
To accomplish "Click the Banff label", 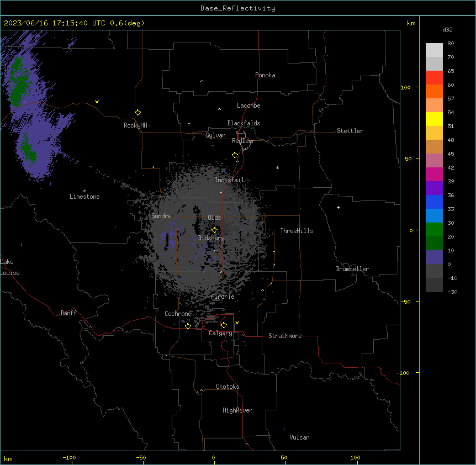I will coord(68,313).
